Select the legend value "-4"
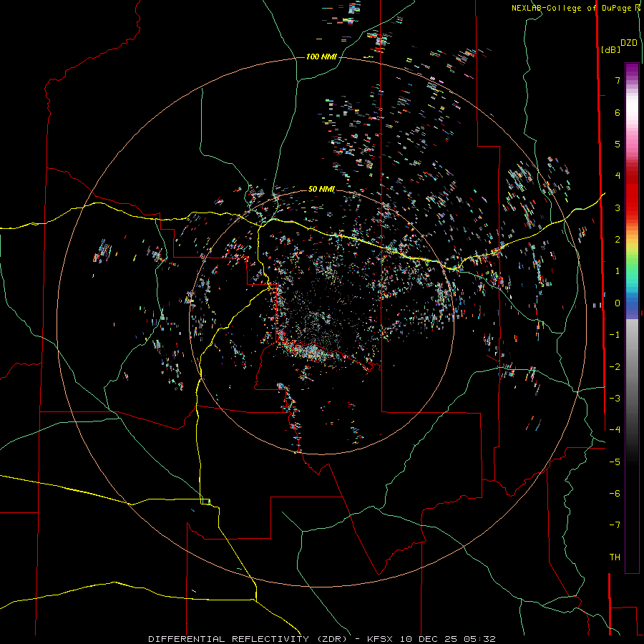The width and height of the screenshot is (644, 644). pyautogui.click(x=615, y=430)
